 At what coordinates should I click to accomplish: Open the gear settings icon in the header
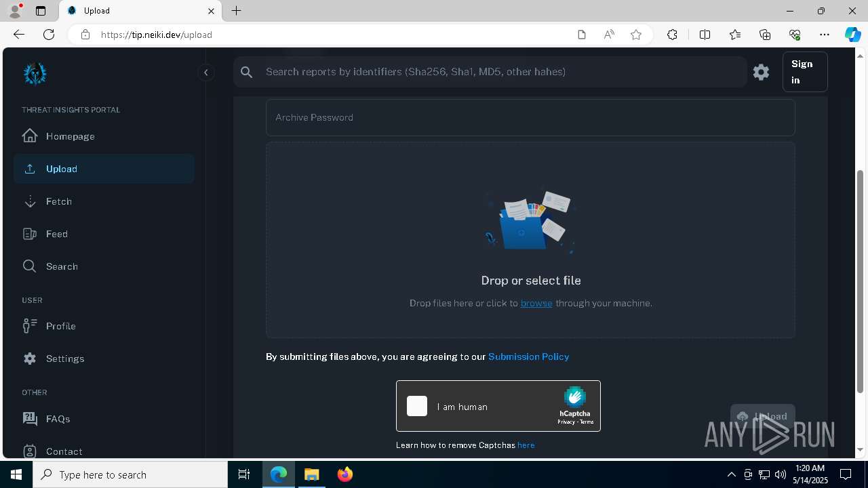point(761,72)
